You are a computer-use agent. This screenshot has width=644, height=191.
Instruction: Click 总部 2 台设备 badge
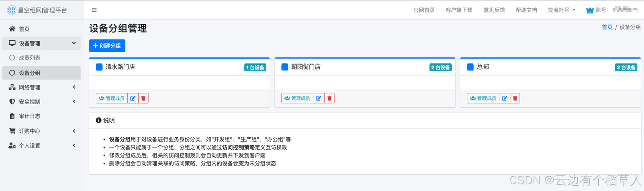pos(626,67)
